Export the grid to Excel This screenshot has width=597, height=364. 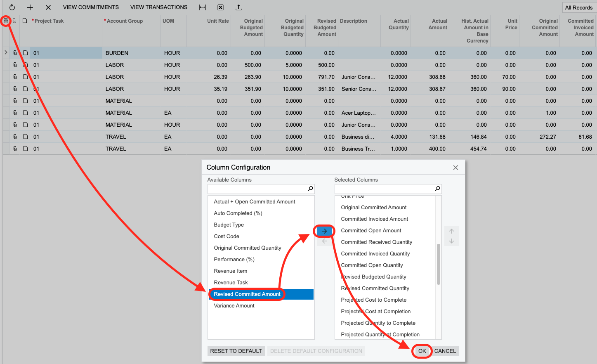pos(221,7)
